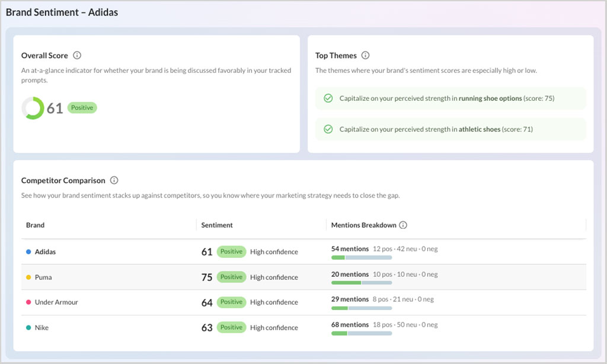Click Puma sentiment score 75
607x364 pixels.
pos(207,277)
